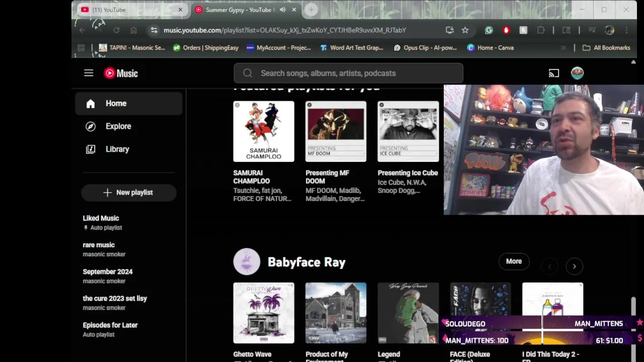
Task: Open MyAccount bookmark
Action: click(x=278, y=48)
